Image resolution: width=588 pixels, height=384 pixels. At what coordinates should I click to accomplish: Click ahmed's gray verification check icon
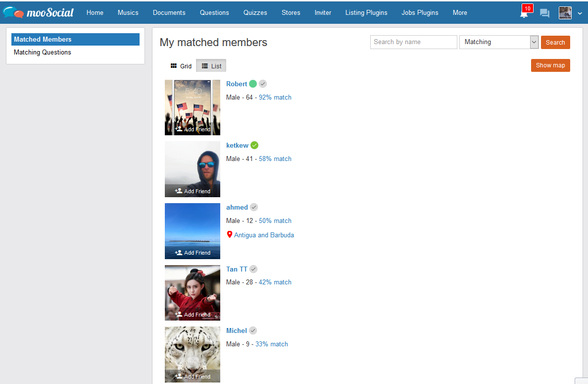click(254, 207)
